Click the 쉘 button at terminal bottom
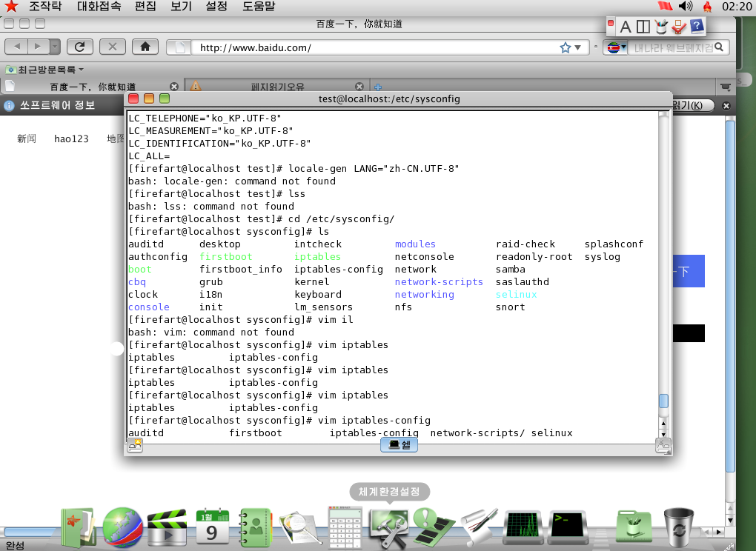Image resolution: width=756 pixels, height=551 pixels. pyautogui.click(x=399, y=444)
